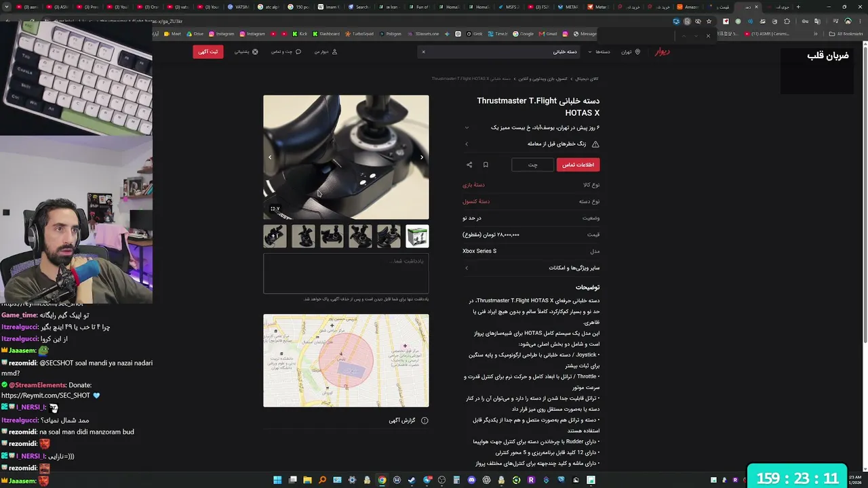This screenshot has height=488, width=868.
Task: Open My Divar profile menu
Action: pos(325,52)
